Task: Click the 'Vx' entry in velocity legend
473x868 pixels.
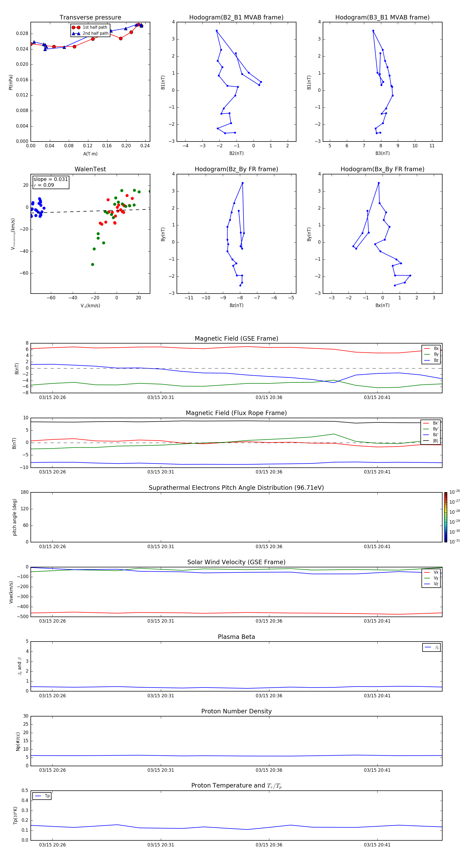Action: pyautogui.click(x=431, y=572)
